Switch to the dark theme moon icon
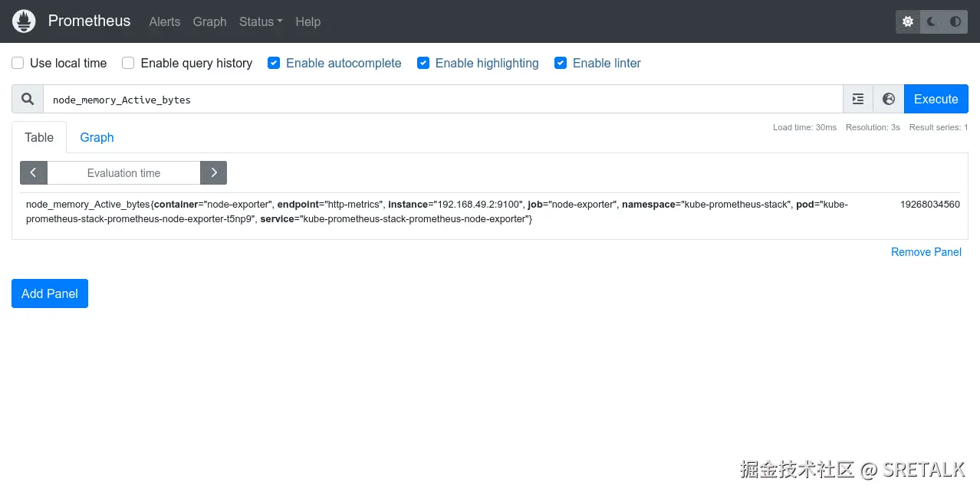Viewport: 980px width, 495px height. coord(932,21)
